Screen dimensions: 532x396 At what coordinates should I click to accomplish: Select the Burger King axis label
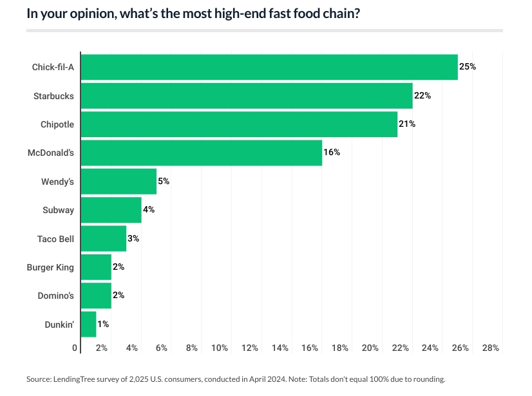coord(50,267)
